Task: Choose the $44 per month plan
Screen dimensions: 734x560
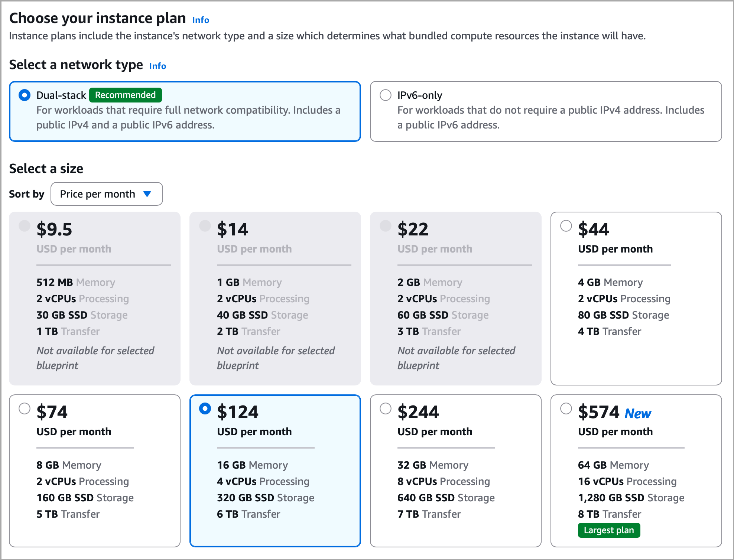Action: coord(566,226)
